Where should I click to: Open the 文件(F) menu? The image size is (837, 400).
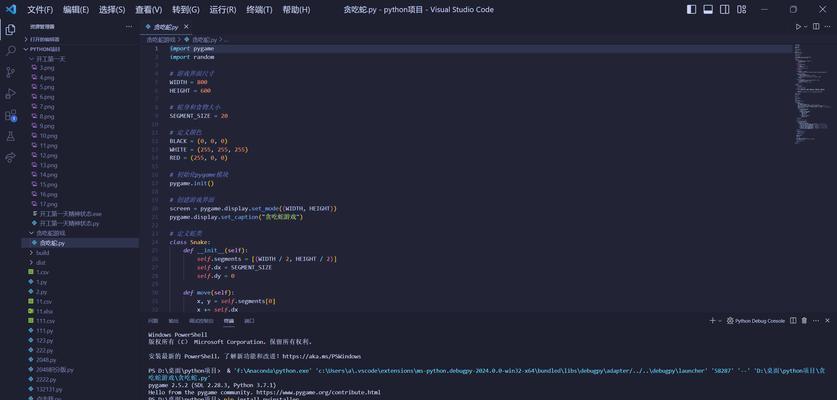(40, 10)
